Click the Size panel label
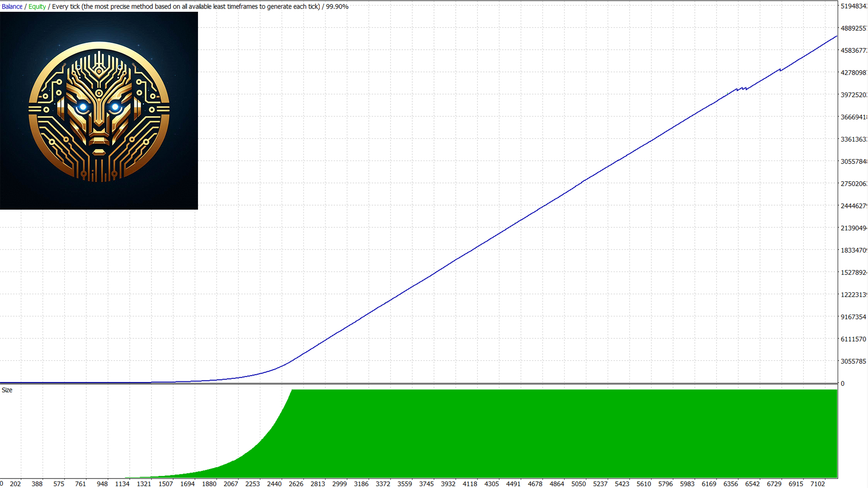 pos(7,390)
